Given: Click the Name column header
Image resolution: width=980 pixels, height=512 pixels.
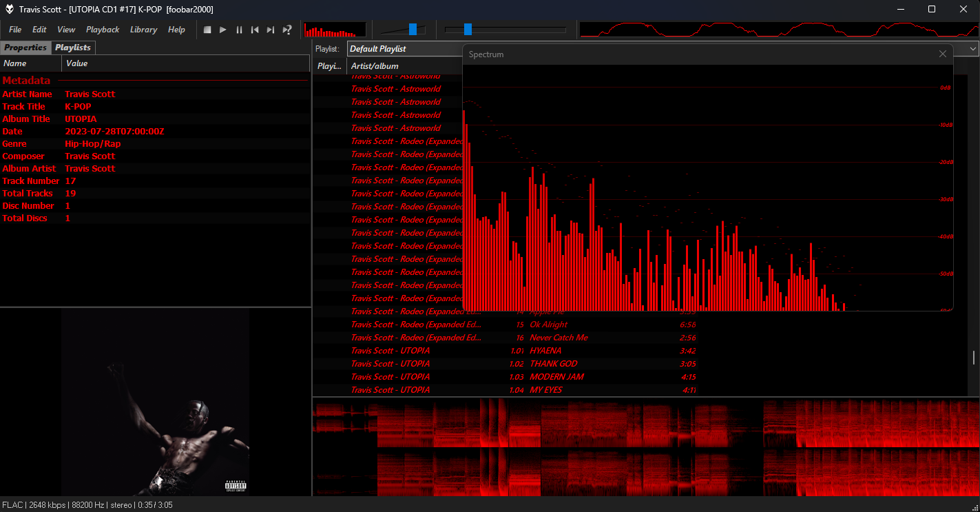Looking at the screenshot, I should (31, 63).
